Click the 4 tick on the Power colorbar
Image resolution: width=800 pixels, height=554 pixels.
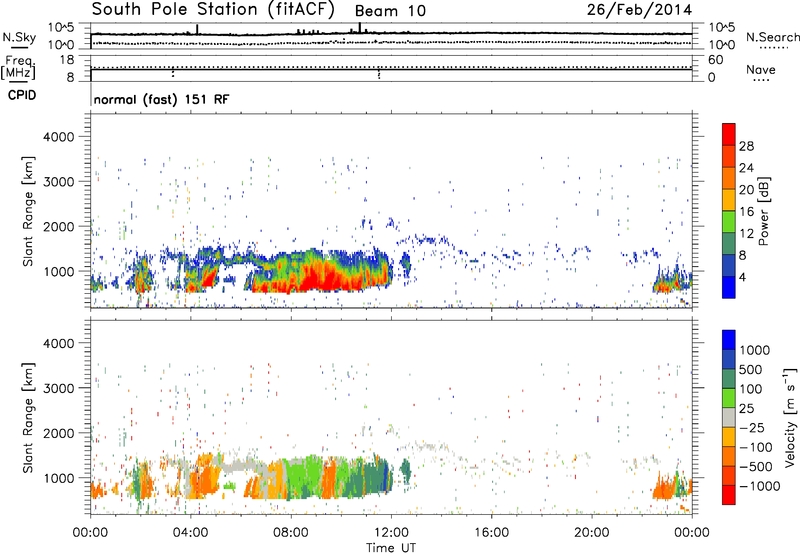(742, 277)
